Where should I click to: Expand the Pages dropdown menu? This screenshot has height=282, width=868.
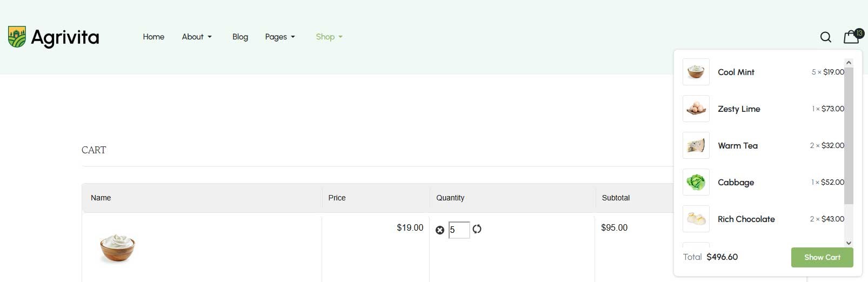pos(280,37)
